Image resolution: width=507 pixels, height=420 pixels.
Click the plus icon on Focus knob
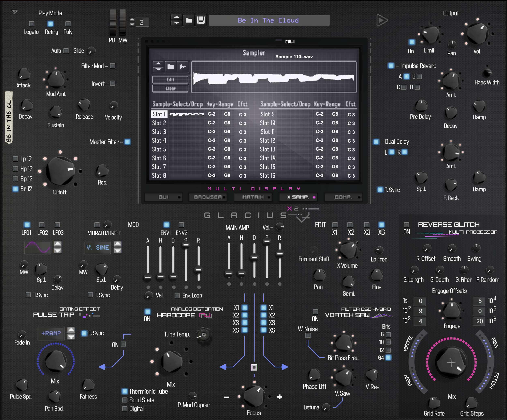click(280, 397)
